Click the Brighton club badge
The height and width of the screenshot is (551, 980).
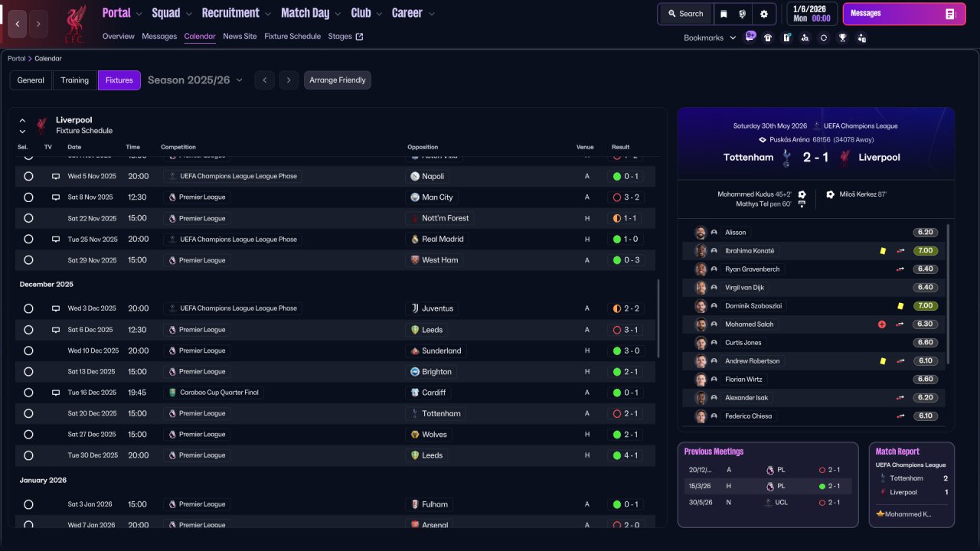415,372
